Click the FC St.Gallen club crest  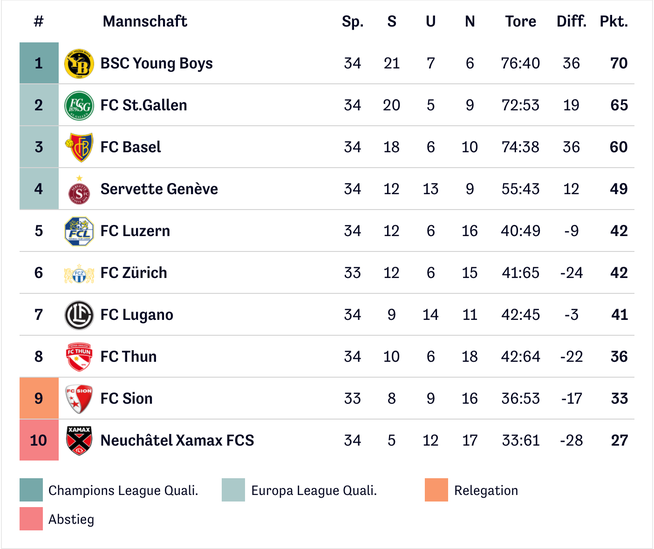click(x=78, y=106)
